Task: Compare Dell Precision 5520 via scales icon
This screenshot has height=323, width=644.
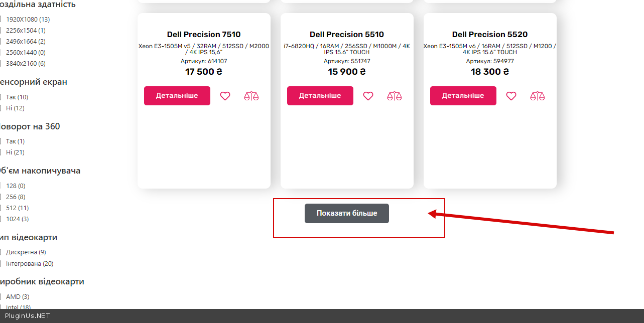Action: [x=537, y=96]
